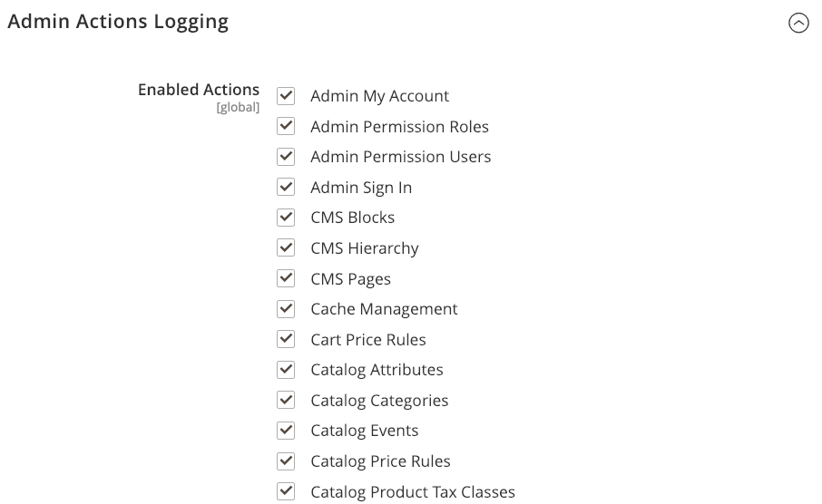Disable the Catalog Categories checkbox

coord(286,400)
